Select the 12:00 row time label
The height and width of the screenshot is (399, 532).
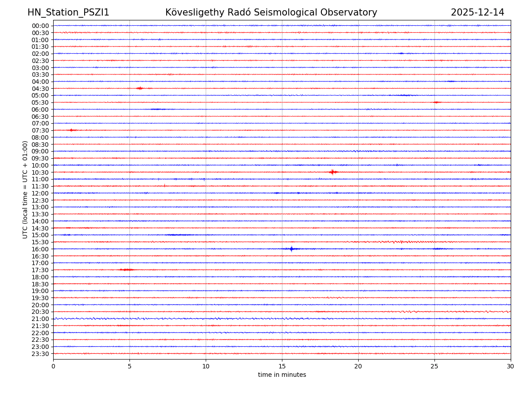(40, 193)
